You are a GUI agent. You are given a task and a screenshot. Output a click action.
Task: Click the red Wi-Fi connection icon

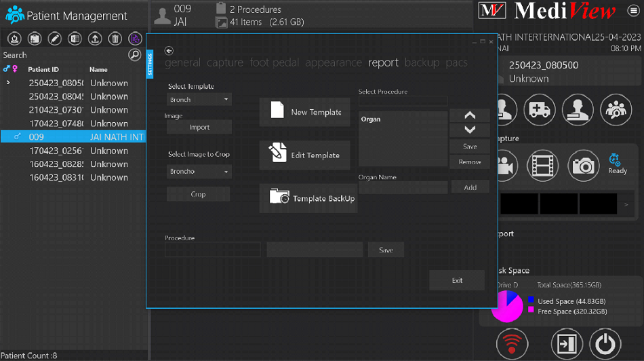pyautogui.click(x=512, y=344)
